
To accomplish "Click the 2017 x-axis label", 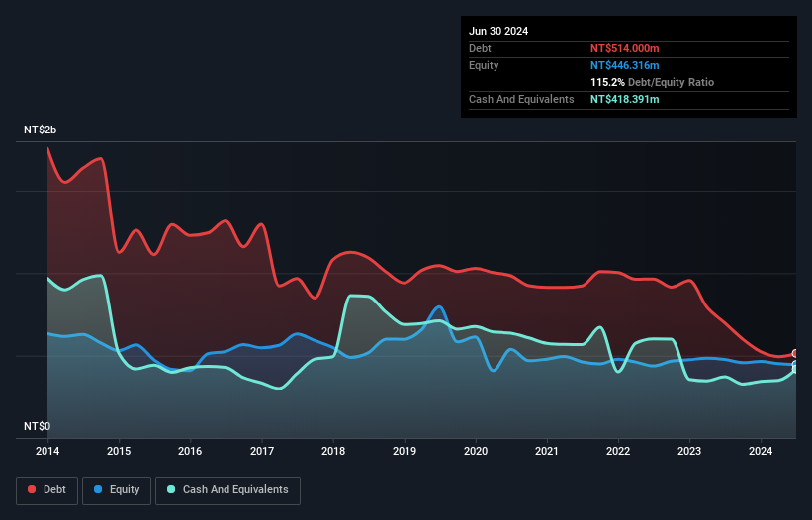I will (262, 451).
